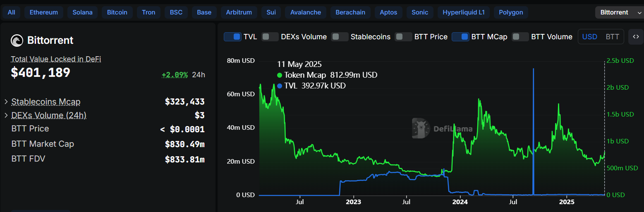Image resolution: width=644 pixels, height=212 pixels.
Task: Open the Hyperliquid L1 chain tab
Action: coord(463,12)
